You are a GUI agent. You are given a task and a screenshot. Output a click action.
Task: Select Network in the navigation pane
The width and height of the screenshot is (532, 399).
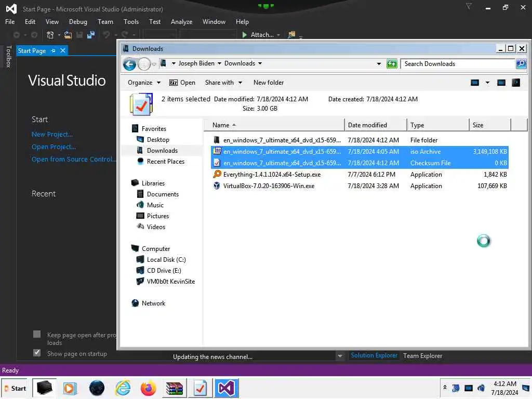[x=153, y=303]
